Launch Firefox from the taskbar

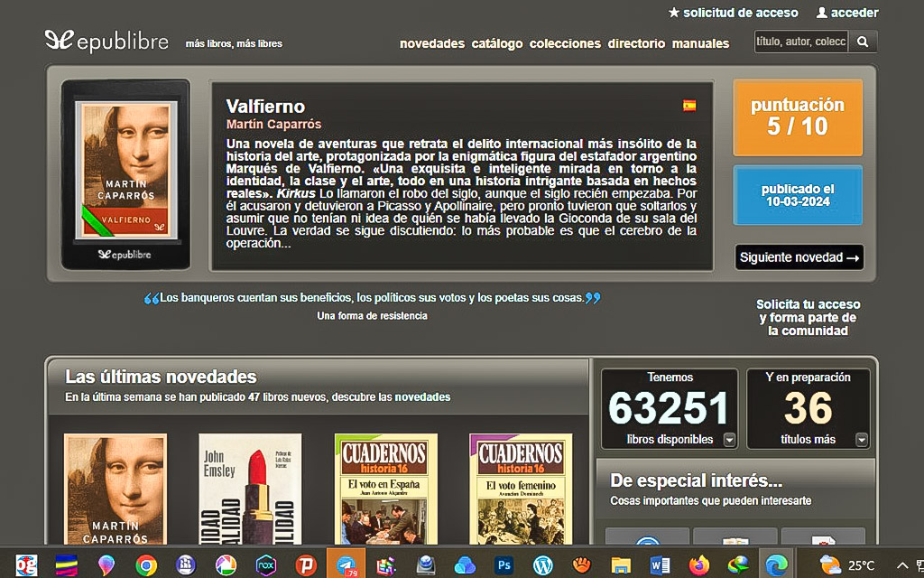click(x=698, y=564)
